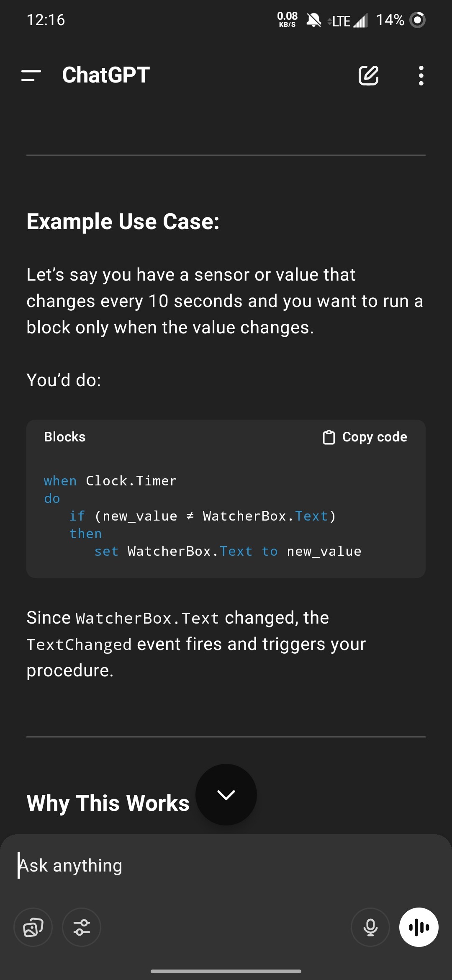
Task: Tap the Copy code label
Action: pyautogui.click(x=375, y=437)
